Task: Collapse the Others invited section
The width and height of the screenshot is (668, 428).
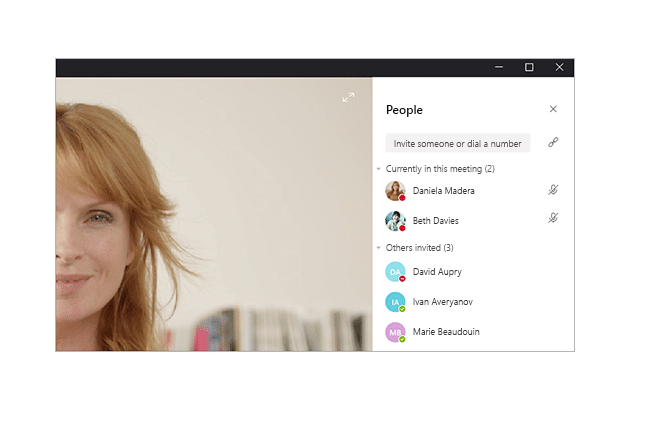Action: pyautogui.click(x=379, y=248)
